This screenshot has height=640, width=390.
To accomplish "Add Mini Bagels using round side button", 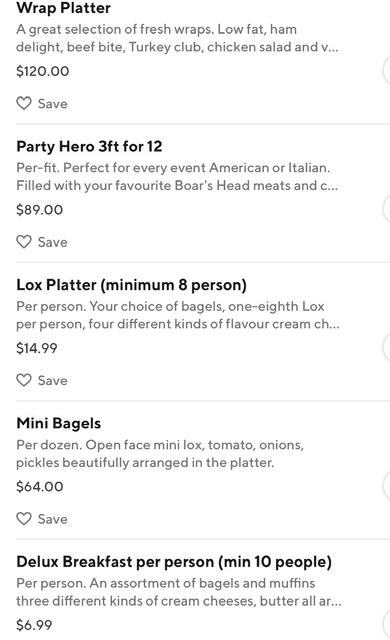I will tap(387, 486).
